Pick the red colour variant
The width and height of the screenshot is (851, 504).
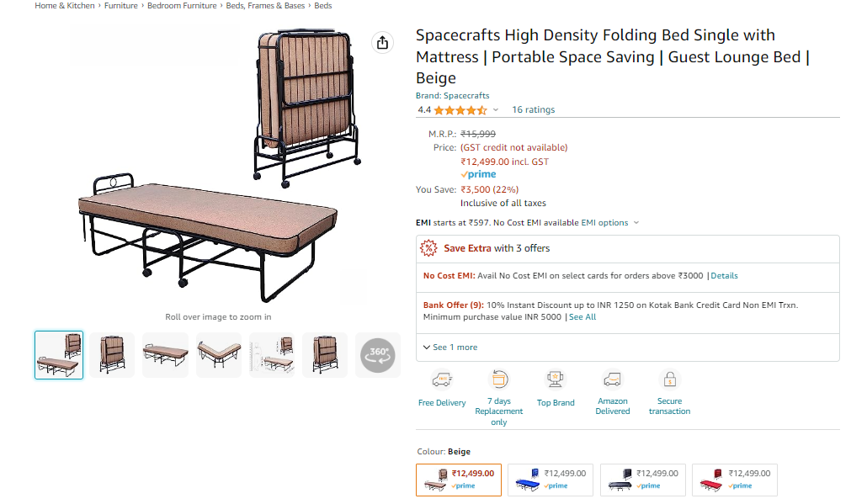point(735,480)
